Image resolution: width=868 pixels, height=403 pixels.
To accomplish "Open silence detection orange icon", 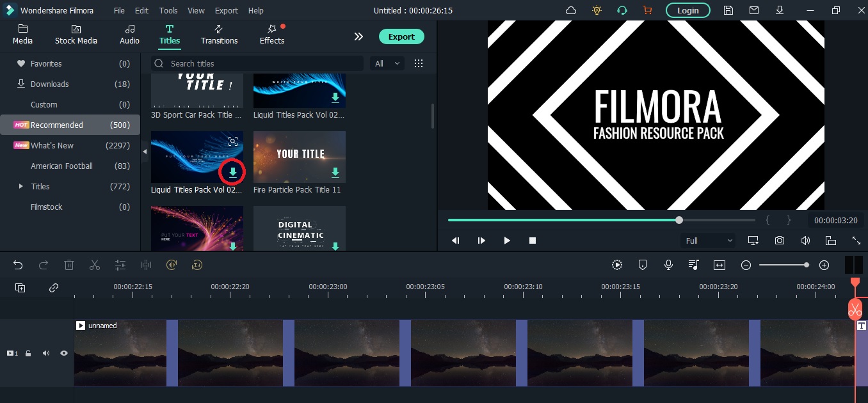I will click(x=172, y=265).
